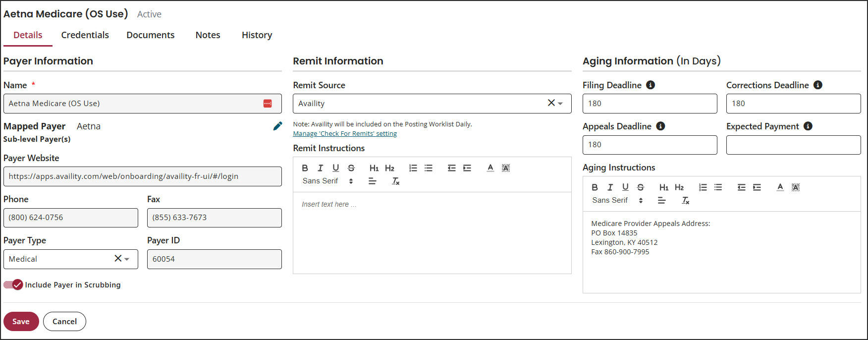Clear formatting in Remit Instructions editor
This screenshot has height=340, width=868.
[x=395, y=181]
